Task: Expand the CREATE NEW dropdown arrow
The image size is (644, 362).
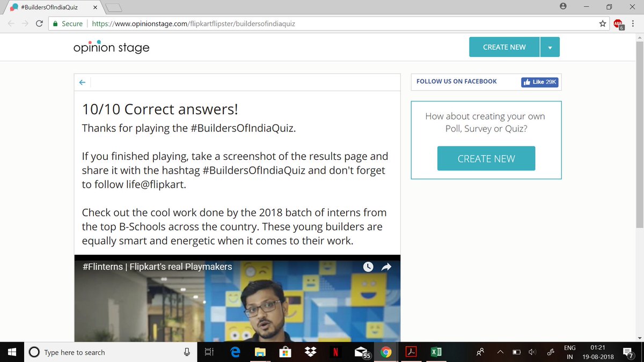Action: coord(550,47)
